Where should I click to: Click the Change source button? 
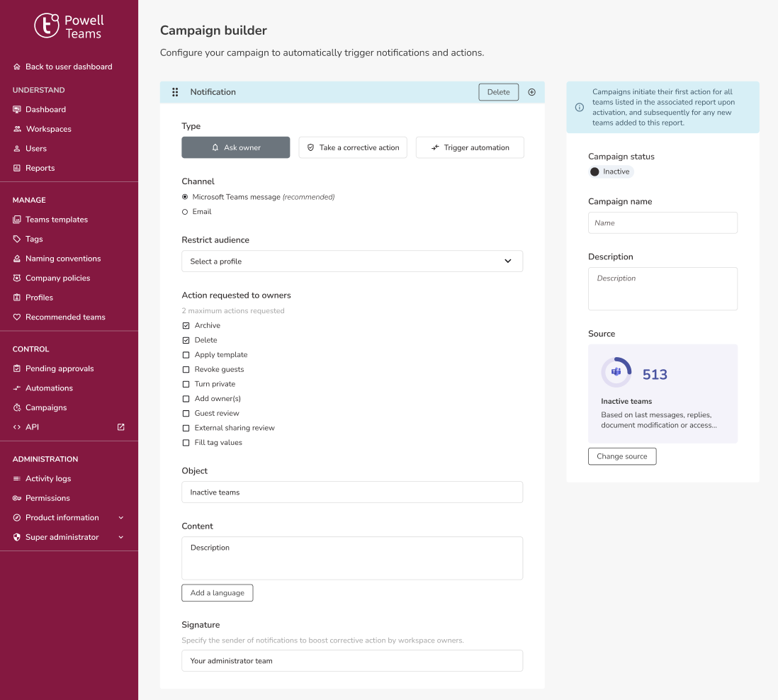tap(622, 456)
